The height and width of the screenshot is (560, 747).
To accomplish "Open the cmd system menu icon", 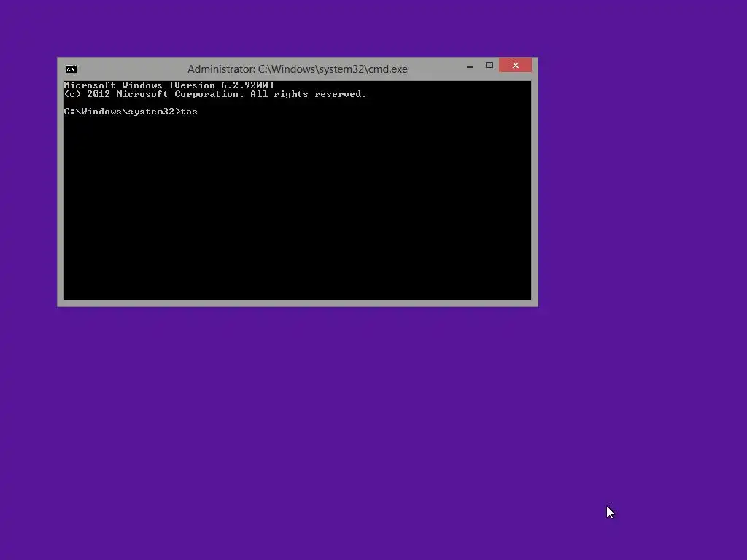I will [x=71, y=69].
